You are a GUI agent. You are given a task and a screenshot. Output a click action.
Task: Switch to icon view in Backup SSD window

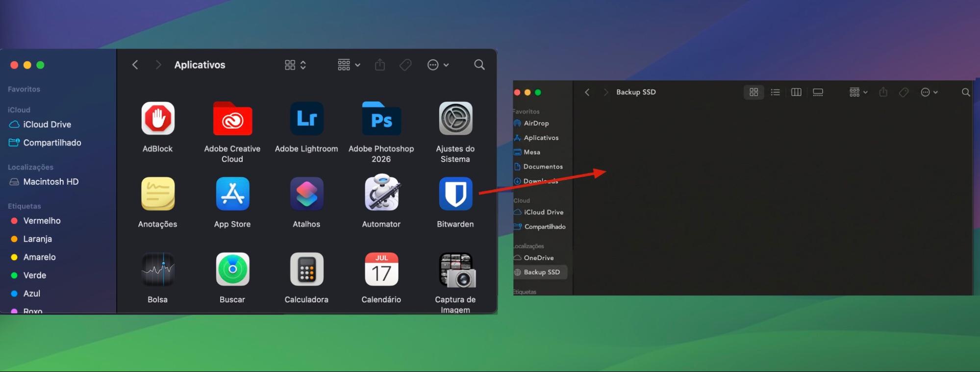(754, 92)
